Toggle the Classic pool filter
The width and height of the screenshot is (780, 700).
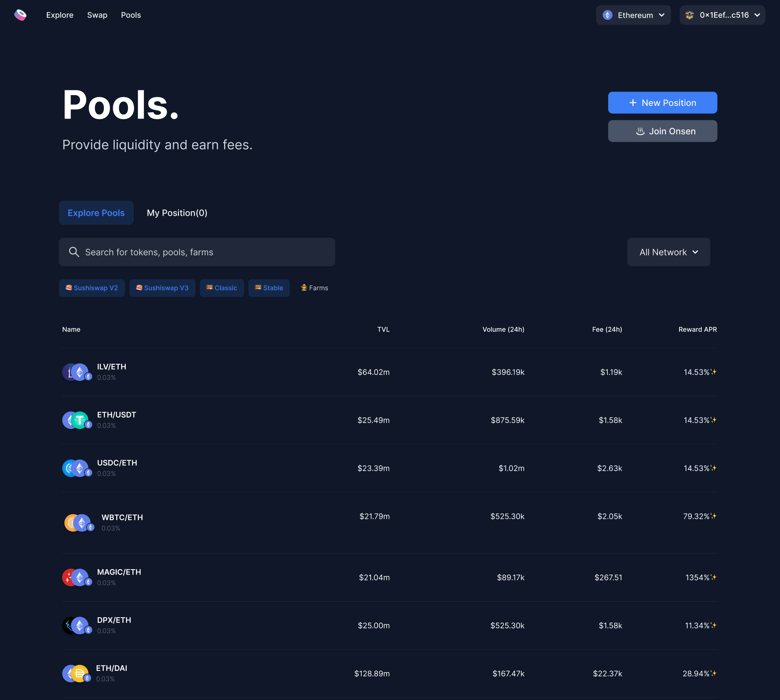222,288
